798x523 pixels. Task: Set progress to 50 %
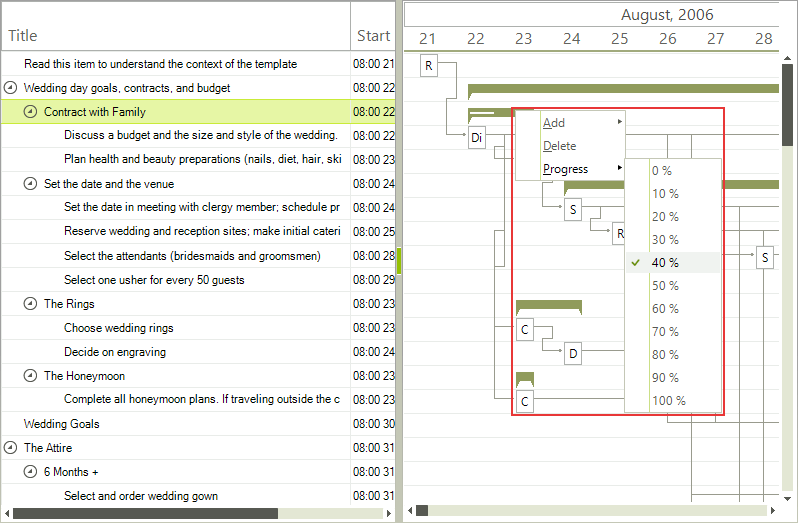tap(672, 285)
